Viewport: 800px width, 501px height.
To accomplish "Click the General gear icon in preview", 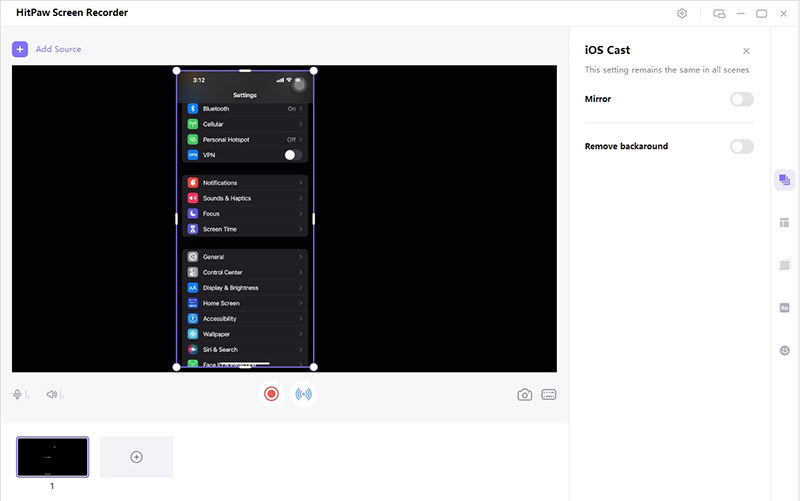I will click(x=193, y=257).
